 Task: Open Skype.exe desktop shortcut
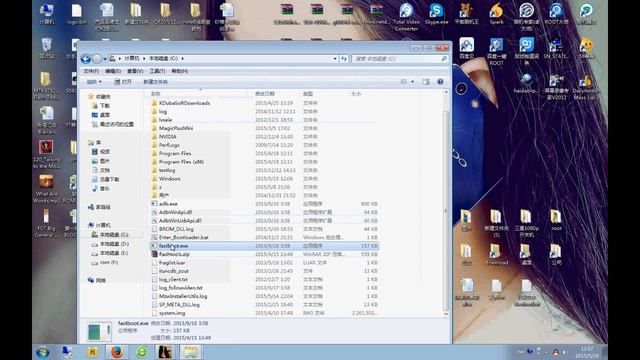click(436, 14)
